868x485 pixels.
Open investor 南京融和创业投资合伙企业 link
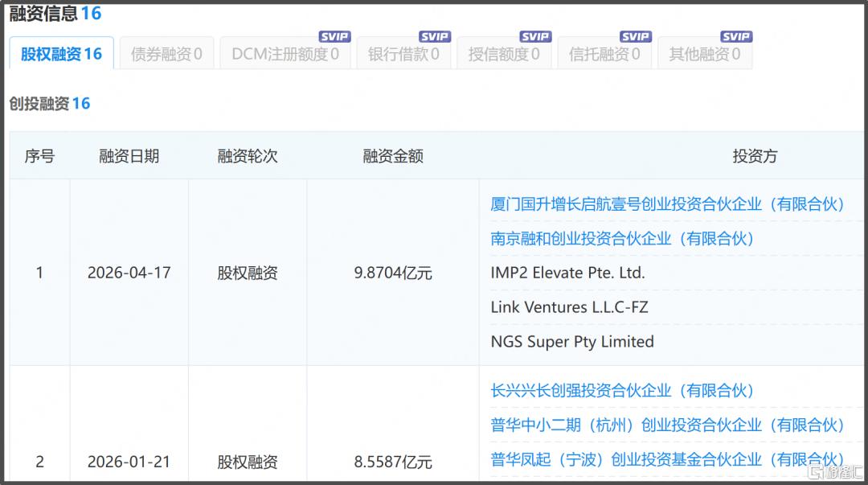pyautogui.click(x=622, y=238)
